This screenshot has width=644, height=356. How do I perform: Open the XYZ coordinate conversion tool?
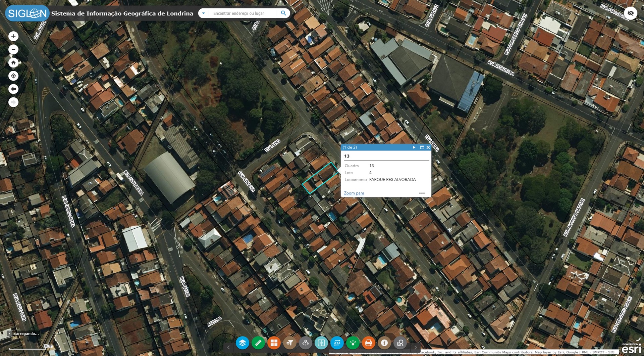pos(337,343)
